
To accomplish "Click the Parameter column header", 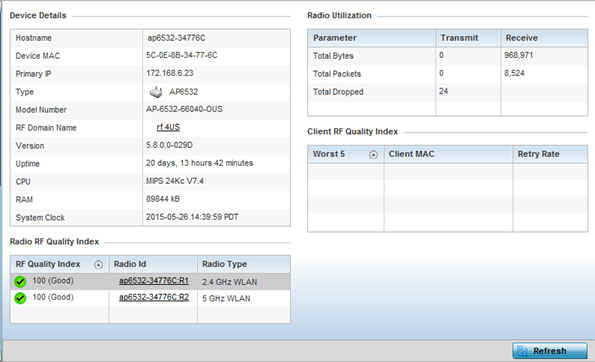I will [371, 38].
